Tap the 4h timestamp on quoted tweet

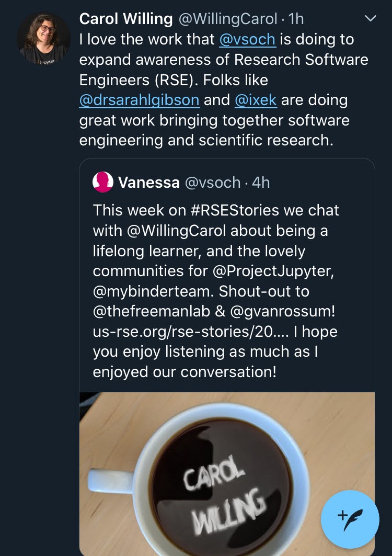(261, 183)
